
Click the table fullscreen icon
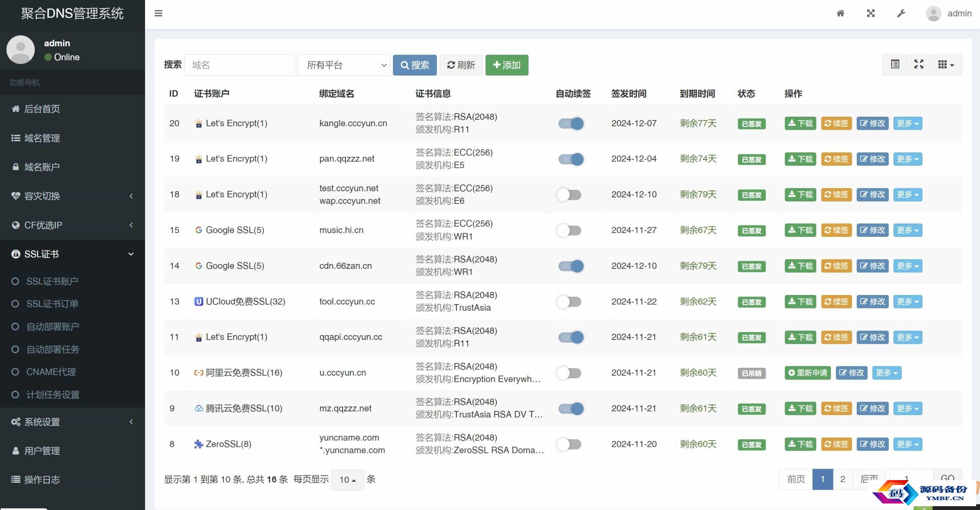click(918, 64)
